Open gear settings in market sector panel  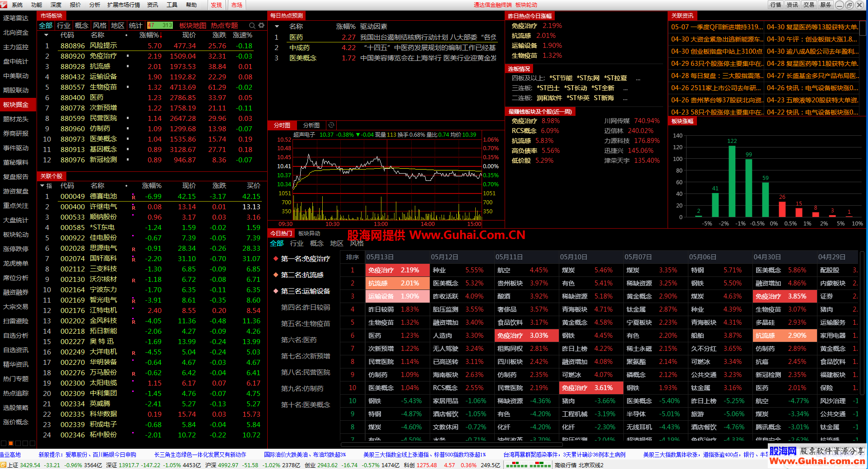pyautogui.click(x=261, y=25)
